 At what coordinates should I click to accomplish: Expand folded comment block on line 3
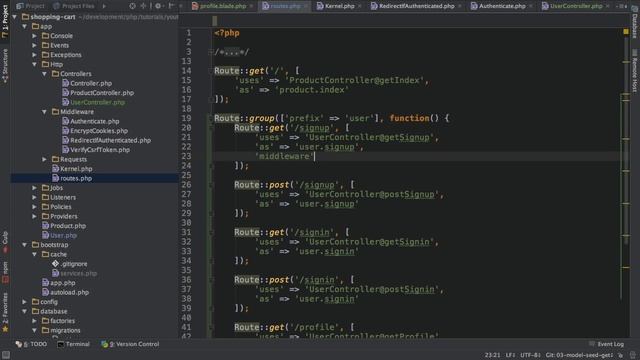[211, 52]
